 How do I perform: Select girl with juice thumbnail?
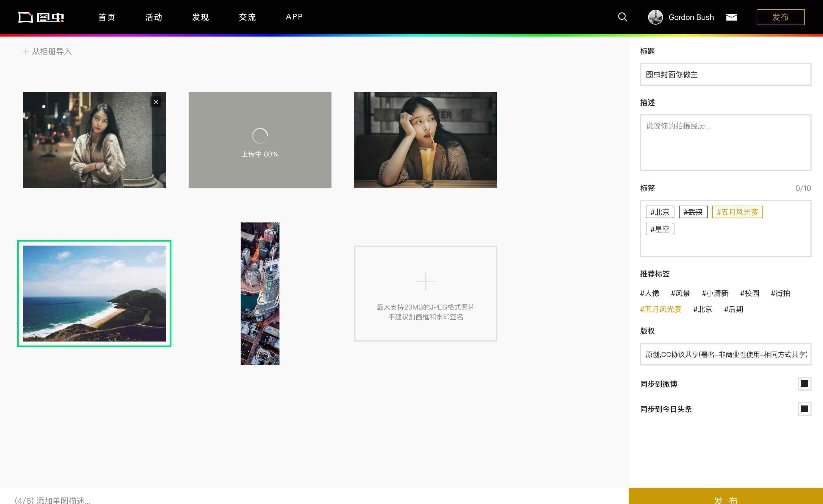click(426, 140)
